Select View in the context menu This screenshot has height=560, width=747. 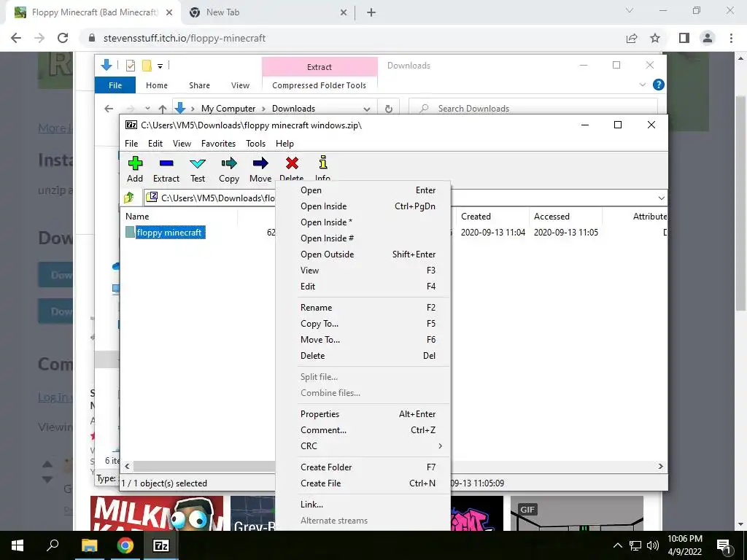click(363, 271)
